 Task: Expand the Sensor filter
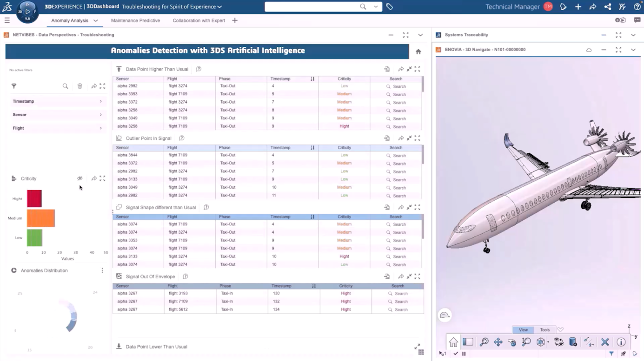[57, 115]
